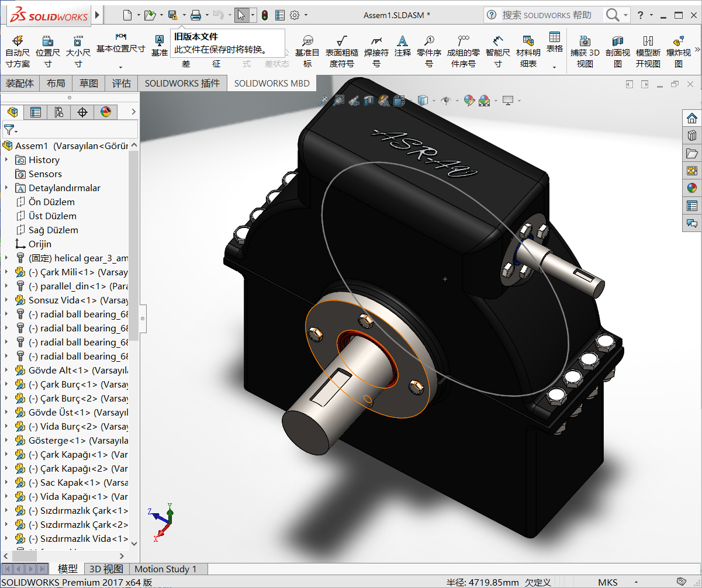Switch to the SOLIDWORKS 插件 tab
Screen dimensions: 702x588
coord(182,83)
